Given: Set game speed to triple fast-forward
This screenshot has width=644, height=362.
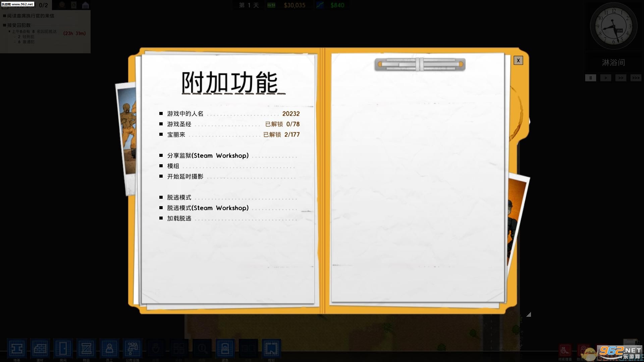Looking at the screenshot, I should 636,78.
